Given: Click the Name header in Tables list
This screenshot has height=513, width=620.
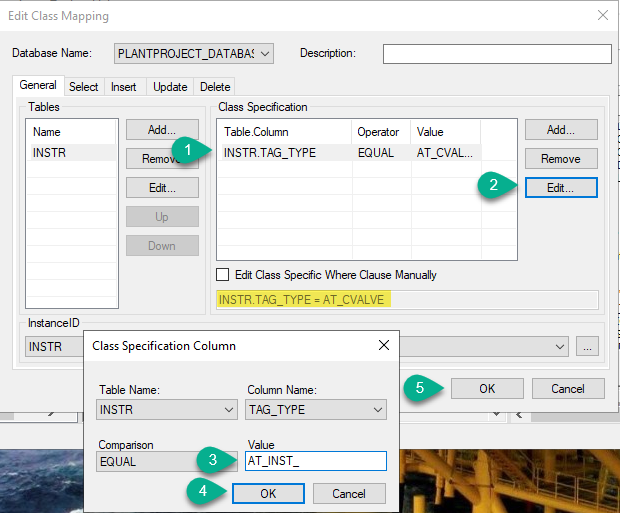Looking at the screenshot, I should pos(72,132).
